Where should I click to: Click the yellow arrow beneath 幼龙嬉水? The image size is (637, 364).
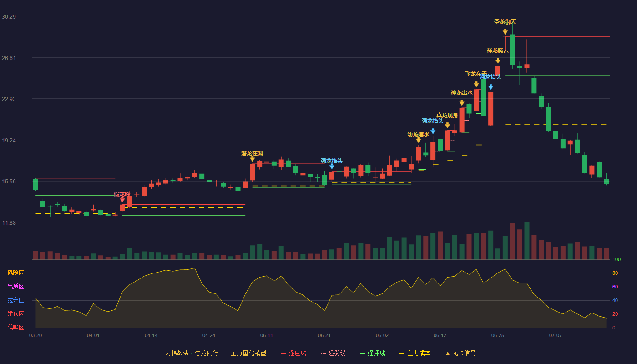click(x=418, y=140)
